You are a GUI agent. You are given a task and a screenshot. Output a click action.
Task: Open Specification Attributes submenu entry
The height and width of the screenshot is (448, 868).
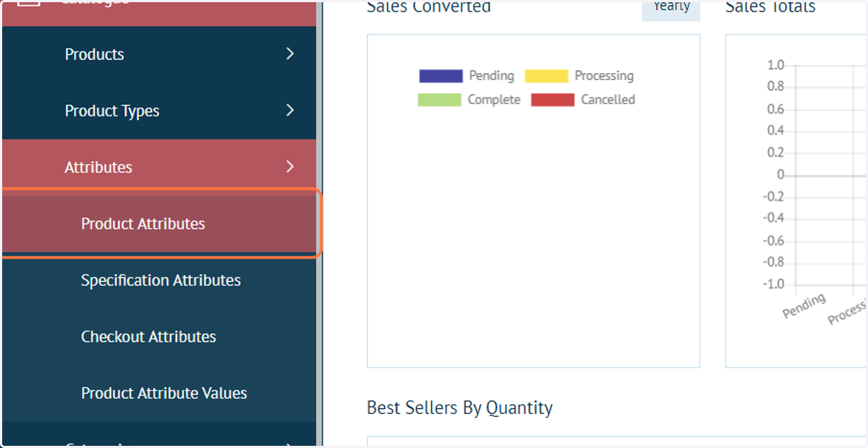[x=161, y=280]
